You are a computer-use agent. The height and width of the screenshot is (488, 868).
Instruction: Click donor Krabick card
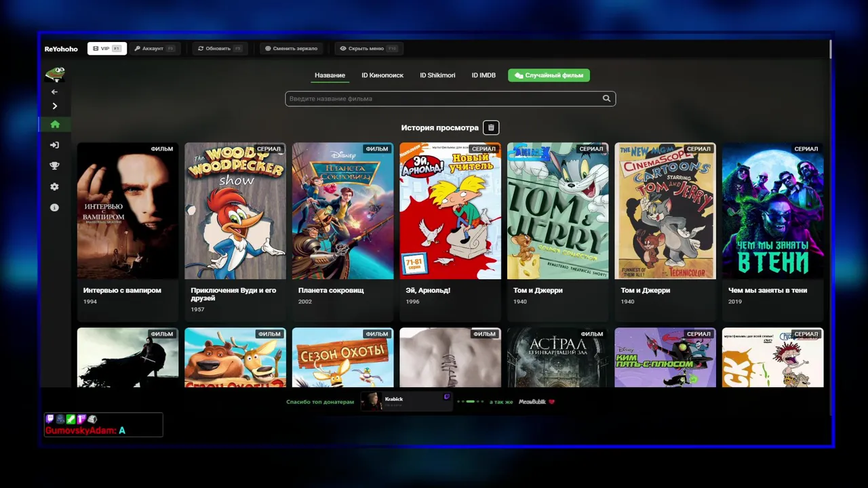[406, 401]
